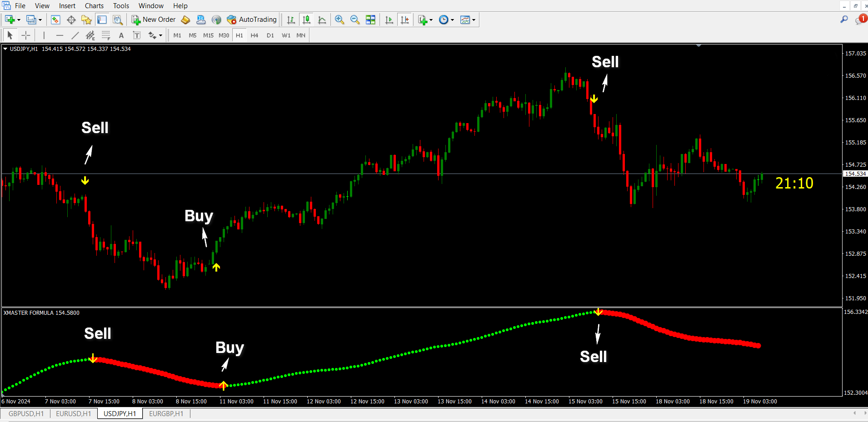Switch to the M1 timeframe
Viewport: 868px width, 422px height.
click(177, 35)
